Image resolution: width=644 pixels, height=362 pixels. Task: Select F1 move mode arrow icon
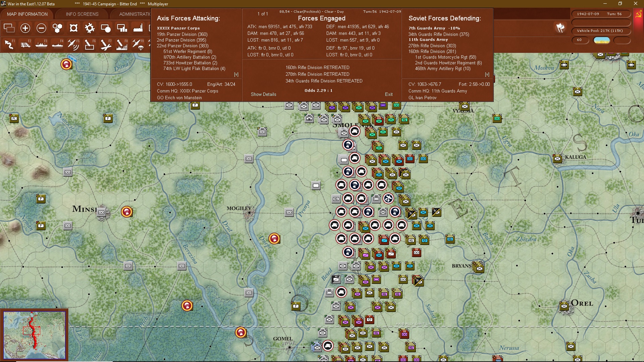[9, 44]
